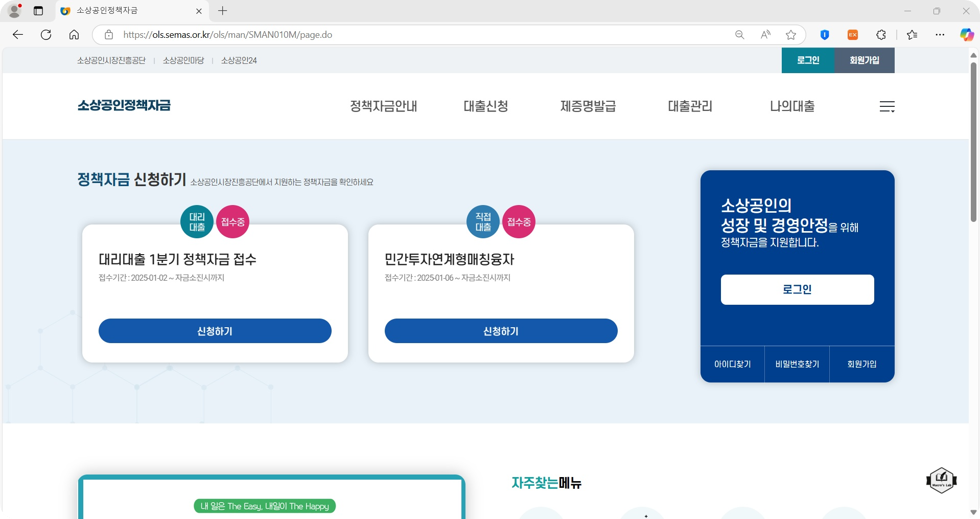Click the blue shield extension icon

pos(825,34)
